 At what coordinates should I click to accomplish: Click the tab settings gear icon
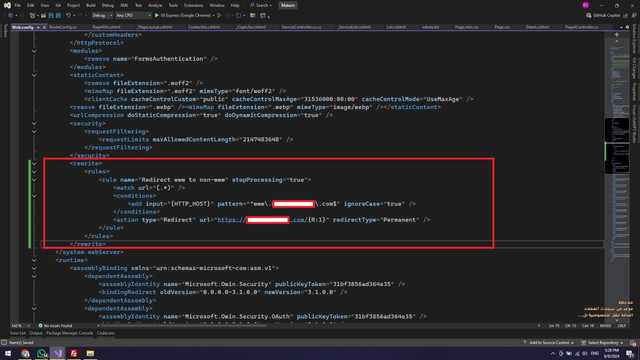(x=627, y=27)
